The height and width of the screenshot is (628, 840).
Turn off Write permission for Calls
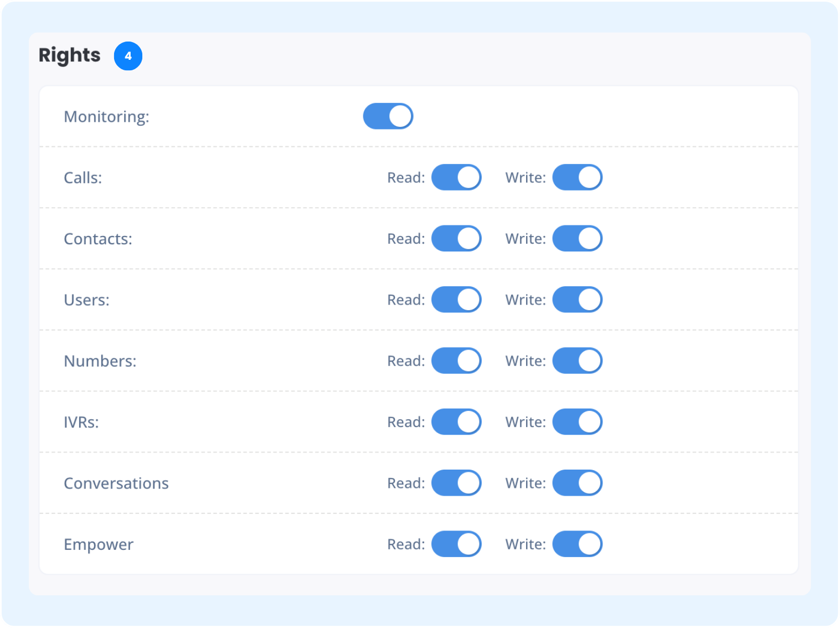click(x=577, y=177)
